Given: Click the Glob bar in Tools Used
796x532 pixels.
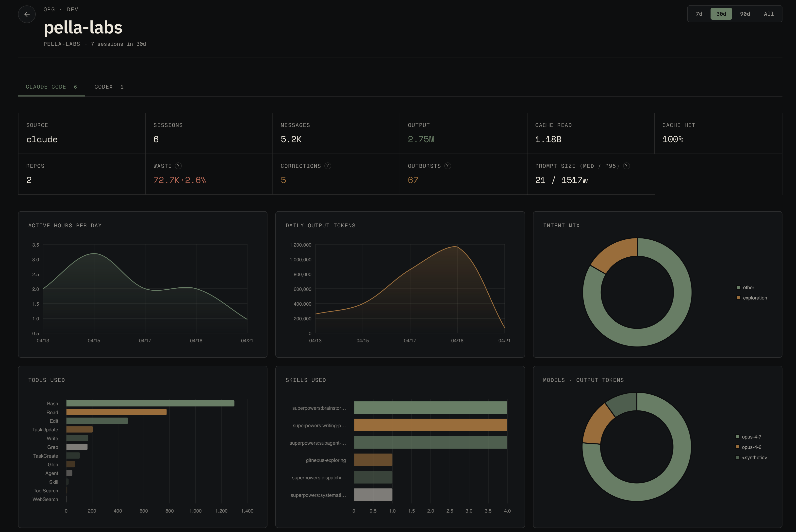Looking at the screenshot, I should pos(71,465).
